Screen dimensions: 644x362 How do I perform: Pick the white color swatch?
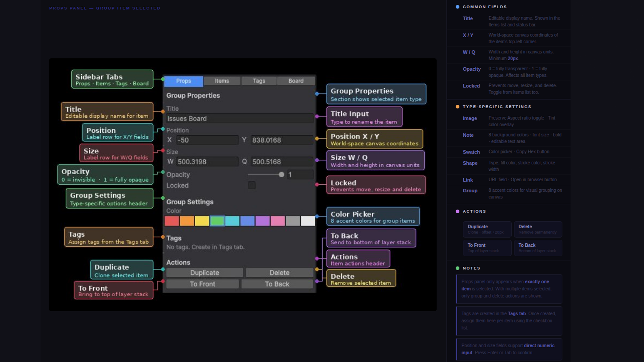click(308, 221)
